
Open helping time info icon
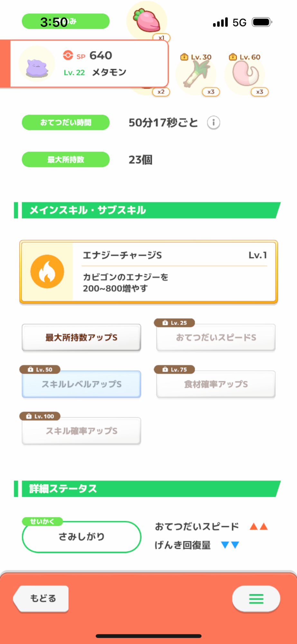point(213,123)
